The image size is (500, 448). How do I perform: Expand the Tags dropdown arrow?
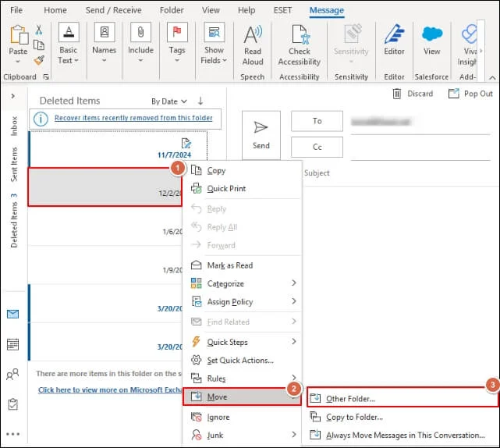pyautogui.click(x=177, y=60)
